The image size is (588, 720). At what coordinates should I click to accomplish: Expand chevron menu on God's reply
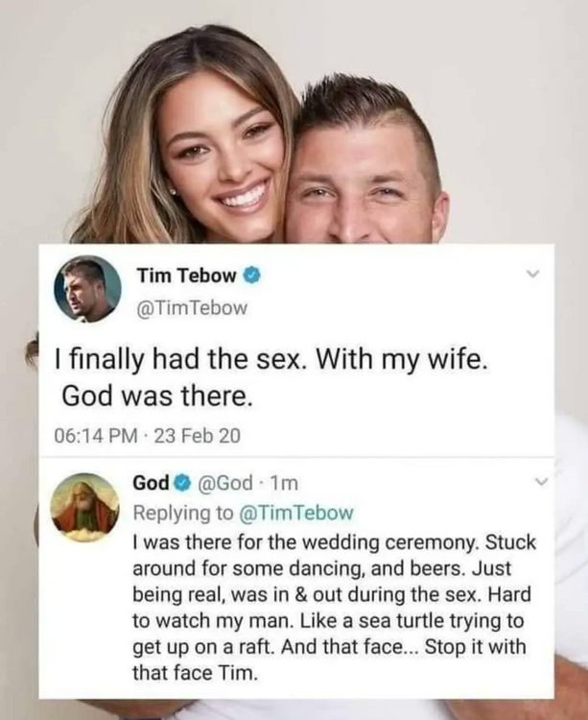coord(542,482)
